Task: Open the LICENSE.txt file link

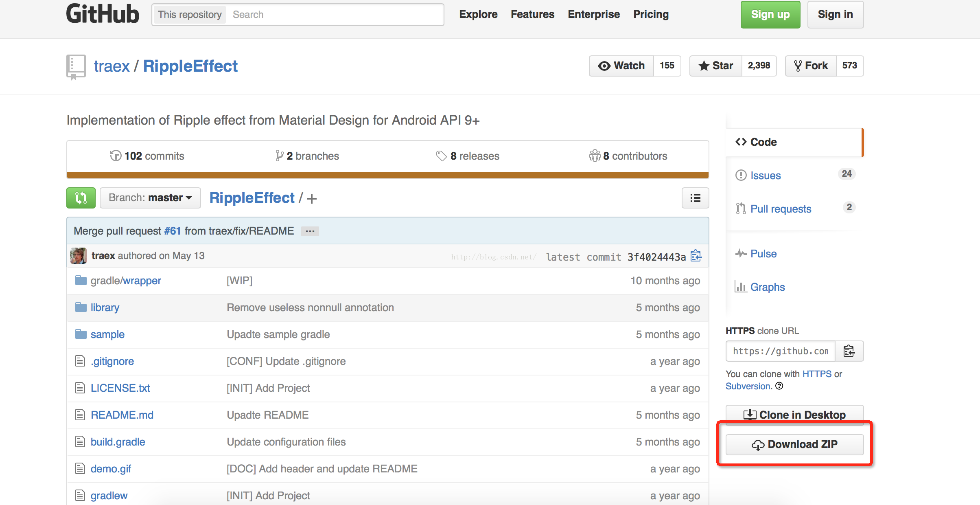Action: [120, 388]
